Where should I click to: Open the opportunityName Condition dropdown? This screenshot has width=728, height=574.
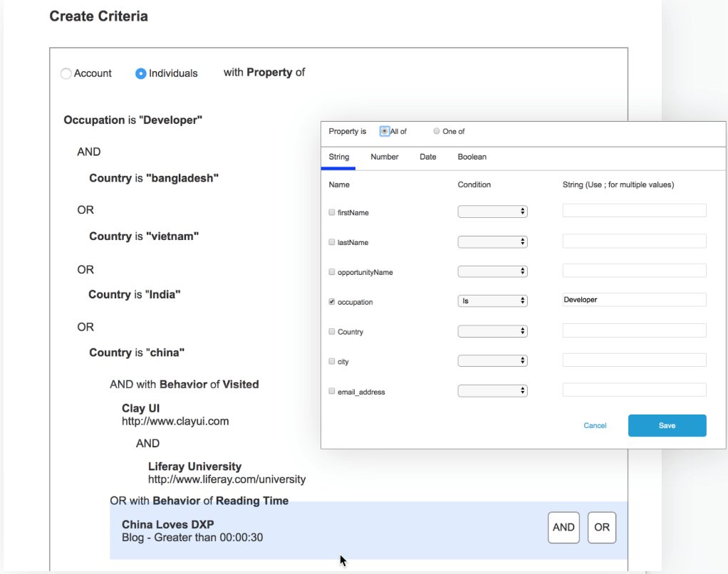(x=492, y=271)
